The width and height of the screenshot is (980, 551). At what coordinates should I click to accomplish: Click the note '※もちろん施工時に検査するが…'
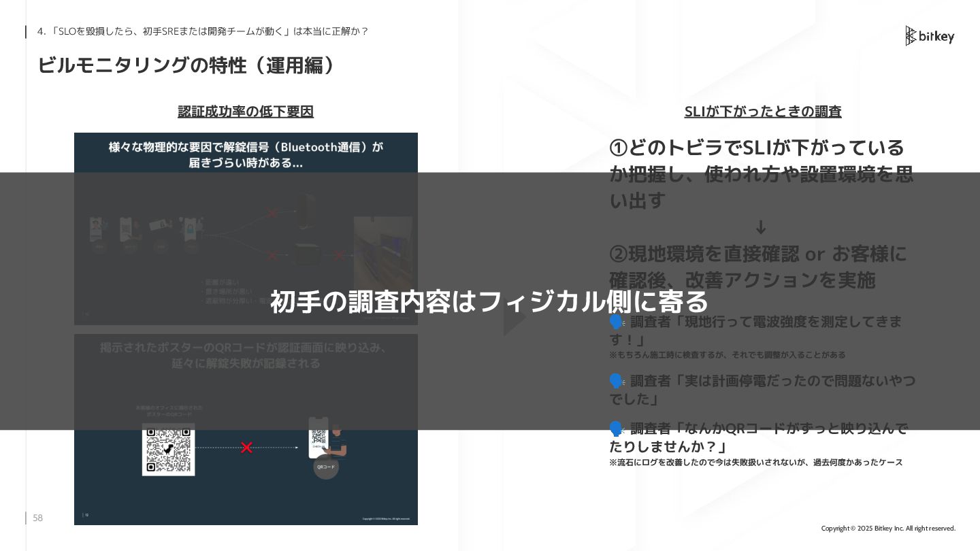pyautogui.click(x=728, y=355)
